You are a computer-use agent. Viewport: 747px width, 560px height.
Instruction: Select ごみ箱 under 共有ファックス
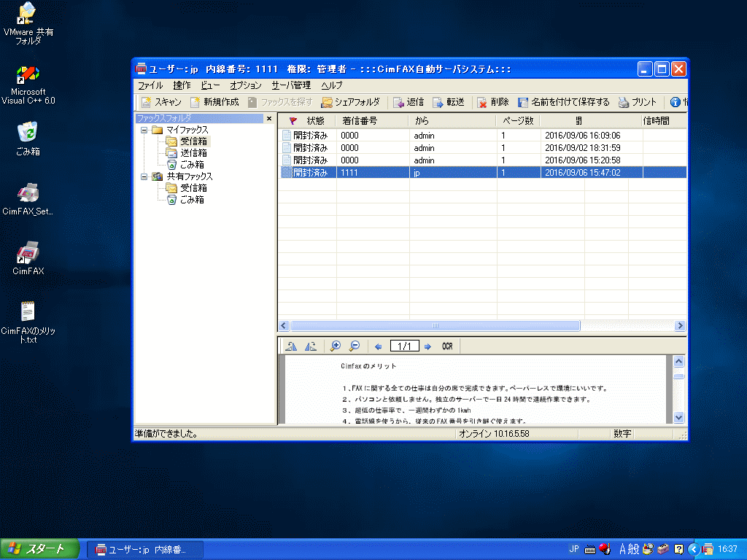(192, 200)
